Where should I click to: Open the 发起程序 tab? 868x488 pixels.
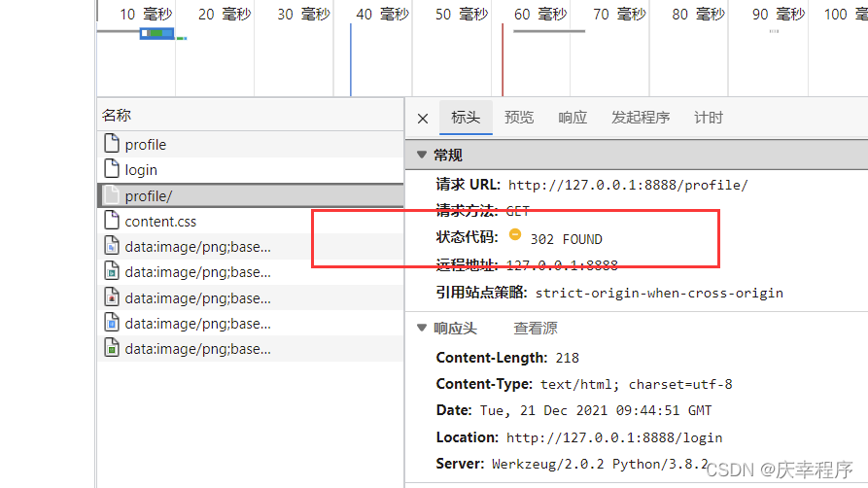click(x=641, y=118)
